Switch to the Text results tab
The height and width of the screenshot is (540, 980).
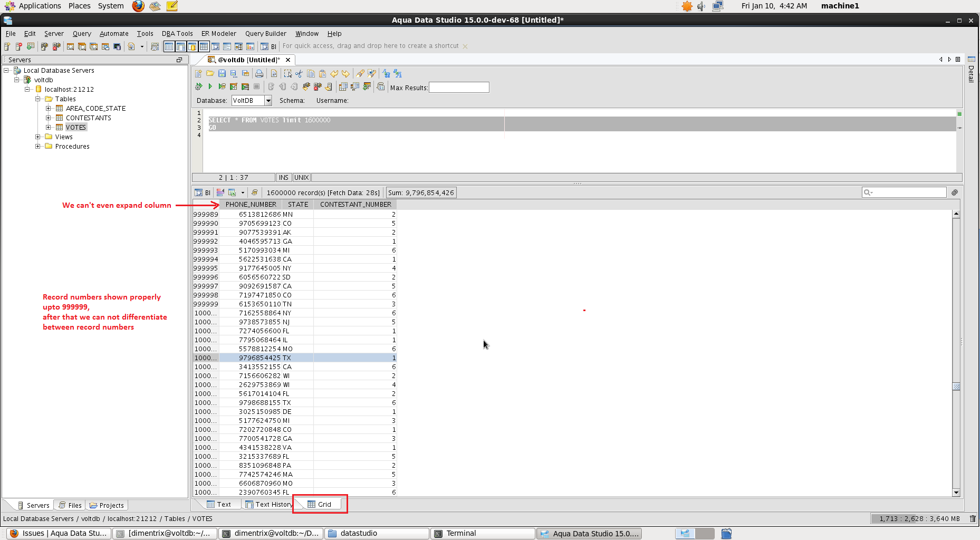[x=219, y=505]
